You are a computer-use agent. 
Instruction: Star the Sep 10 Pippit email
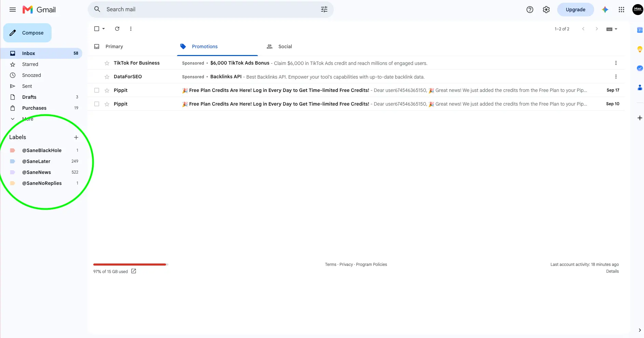(x=107, y=104)
